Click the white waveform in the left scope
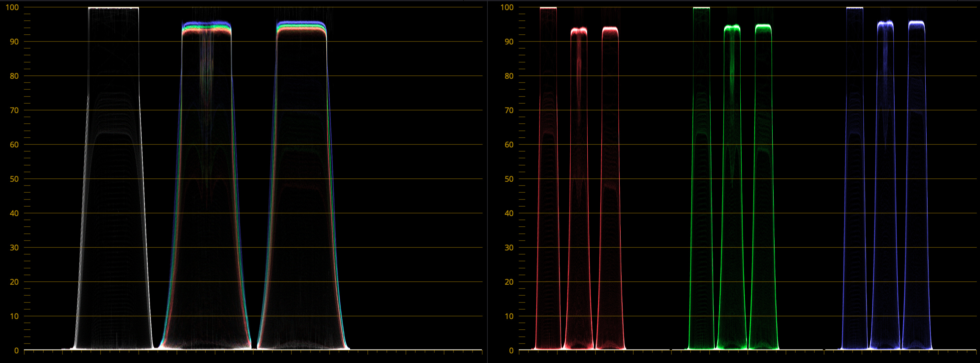 click(114, 190)
